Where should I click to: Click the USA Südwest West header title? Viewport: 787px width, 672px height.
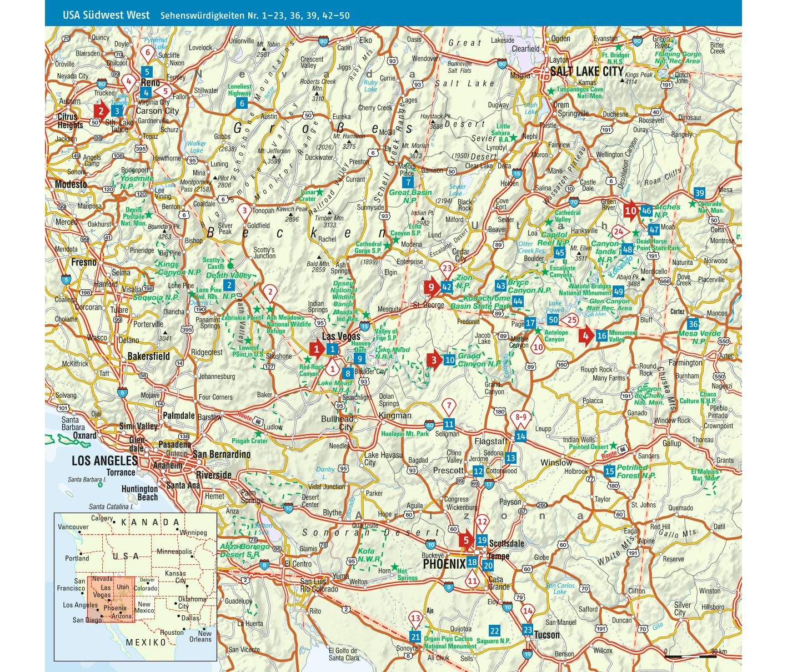coord(106,15)
